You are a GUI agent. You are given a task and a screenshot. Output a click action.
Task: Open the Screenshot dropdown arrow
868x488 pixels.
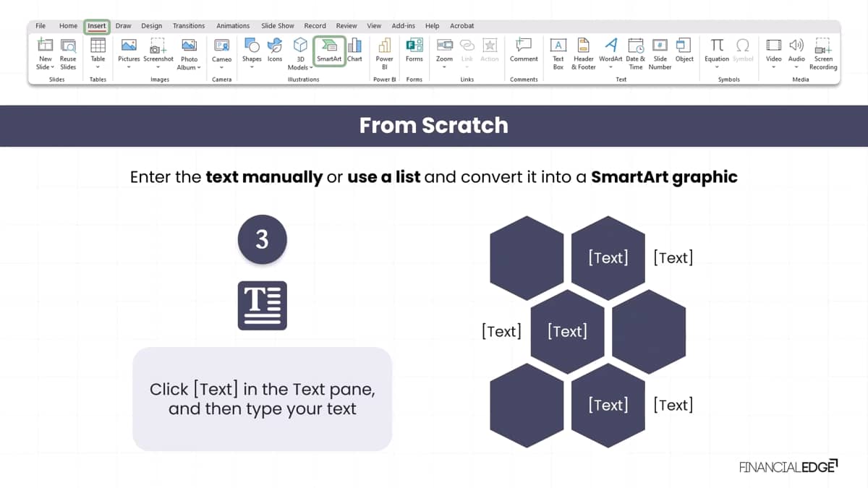click(x=158, y=67)
